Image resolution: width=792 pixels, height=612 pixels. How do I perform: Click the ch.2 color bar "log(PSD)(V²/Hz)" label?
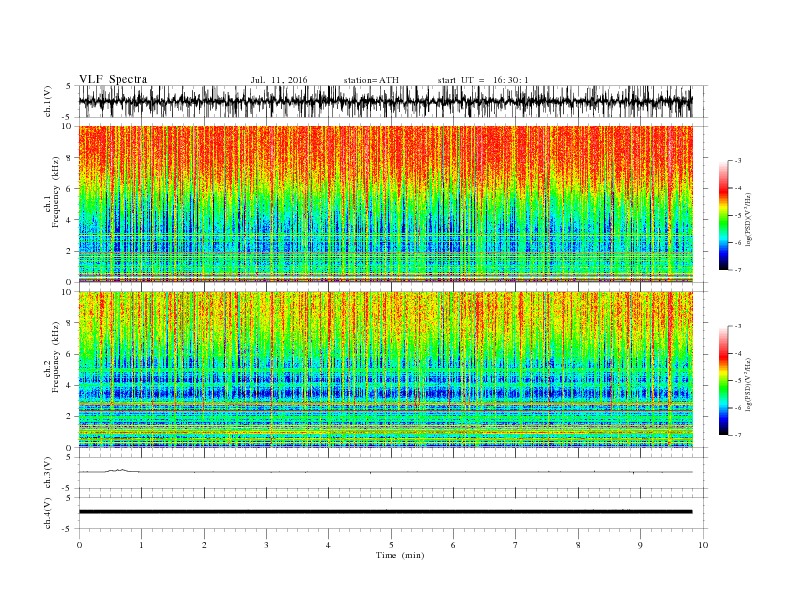(748, 385)
